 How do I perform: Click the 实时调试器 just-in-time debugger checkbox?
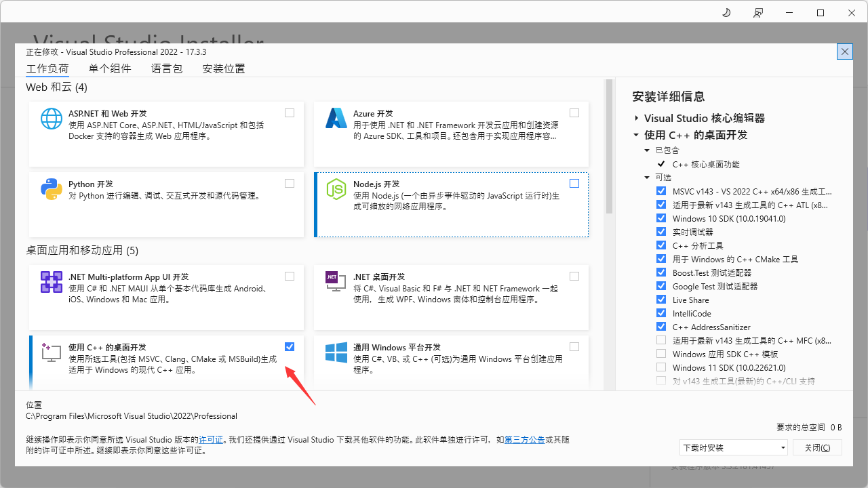click(661, 232)
